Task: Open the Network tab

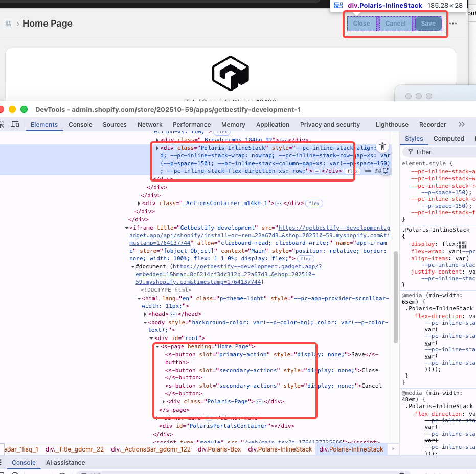Action: 150,124
